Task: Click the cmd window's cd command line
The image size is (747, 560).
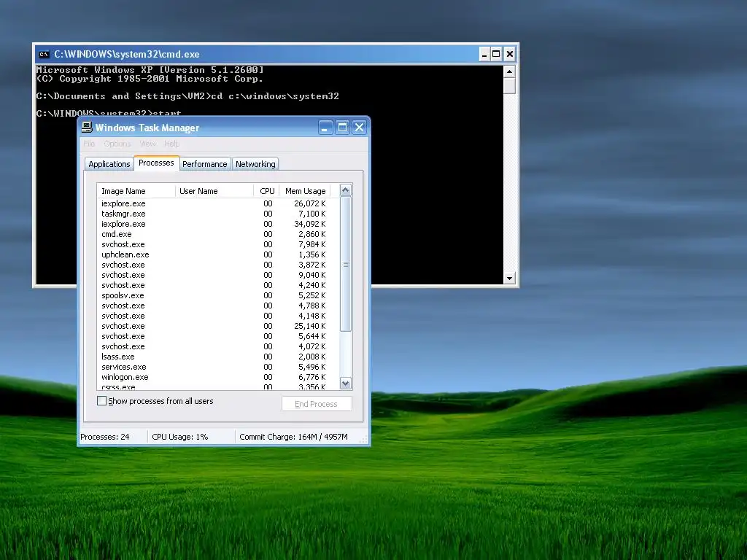Action: (x=187, y=96)
